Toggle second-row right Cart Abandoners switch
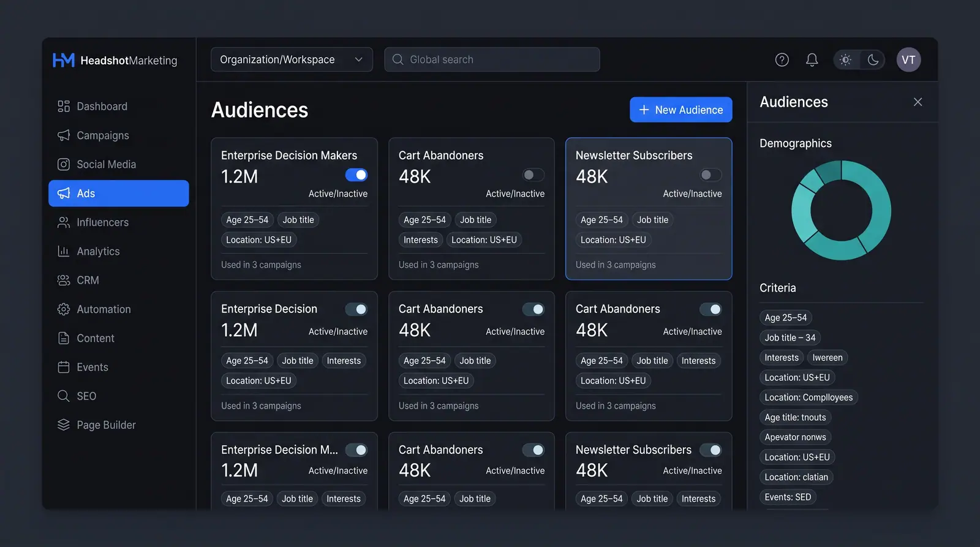This screenshot has width=980, height=547. (x=710, y=309)
